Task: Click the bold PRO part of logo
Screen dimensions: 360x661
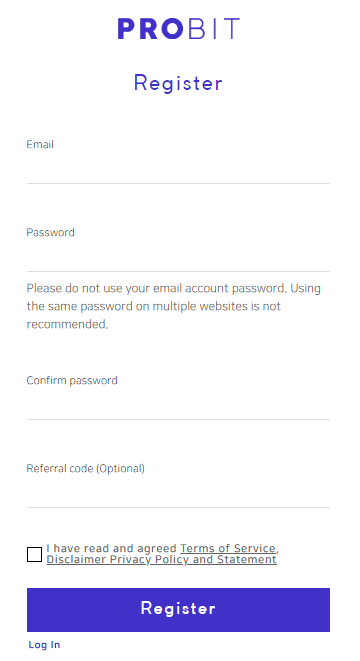Action: (x=151, y=29)
